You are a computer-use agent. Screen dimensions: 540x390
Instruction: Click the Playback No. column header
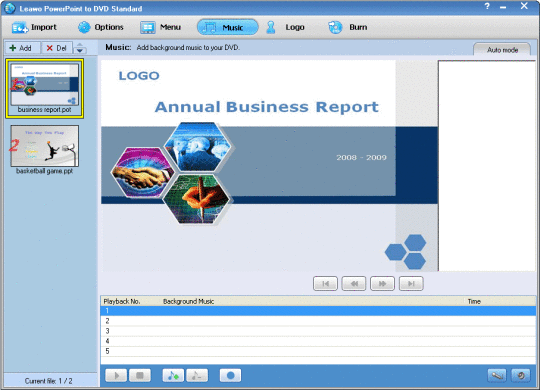(122, 301)
